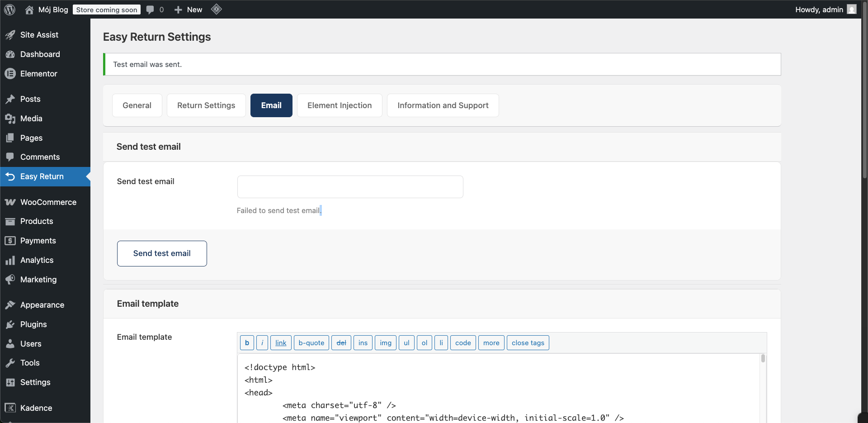Image resolution: width=868 pixels, height=423 pixels.
Task: Click the Marketing megaphone icon
Action: tap(10, 280)
